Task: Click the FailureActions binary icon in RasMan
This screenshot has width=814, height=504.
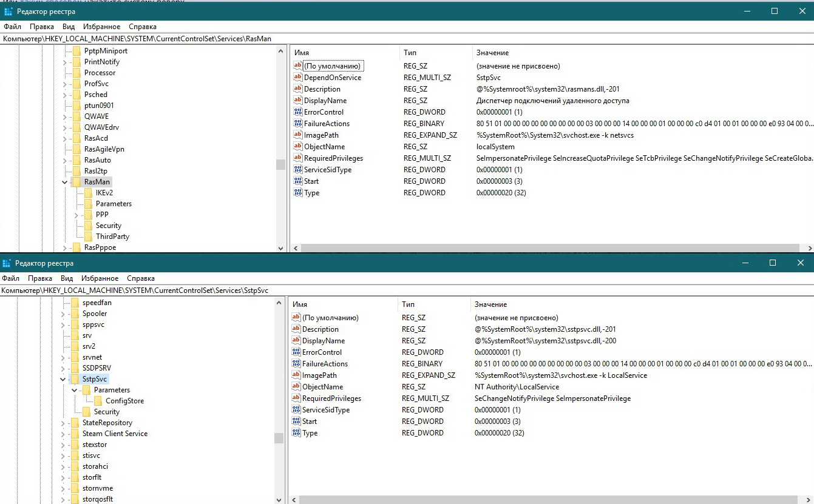Action: (x=297, y=124)
